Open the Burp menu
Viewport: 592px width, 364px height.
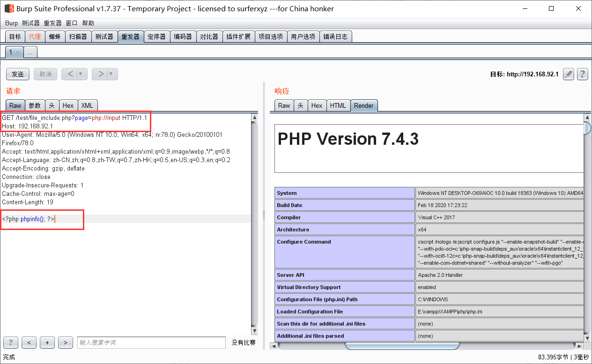click(x=11, y=23)
